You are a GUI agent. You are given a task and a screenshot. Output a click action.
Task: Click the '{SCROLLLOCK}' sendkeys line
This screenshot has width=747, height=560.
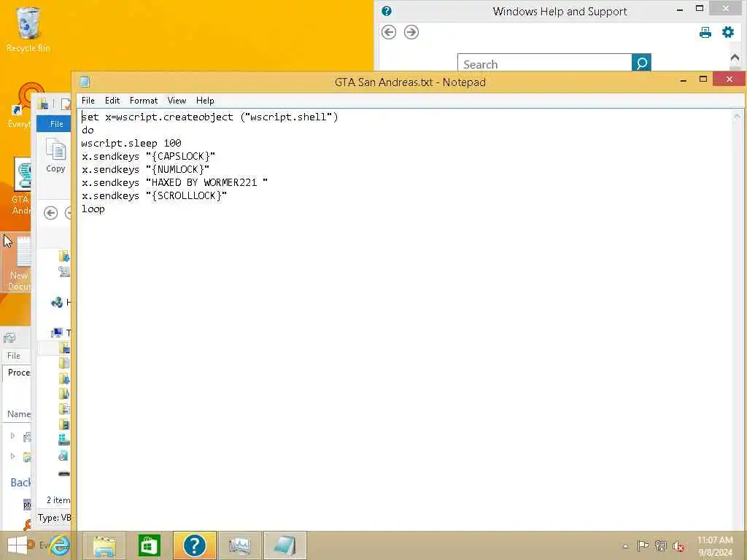pyautogui.click(x=154, y=195)
